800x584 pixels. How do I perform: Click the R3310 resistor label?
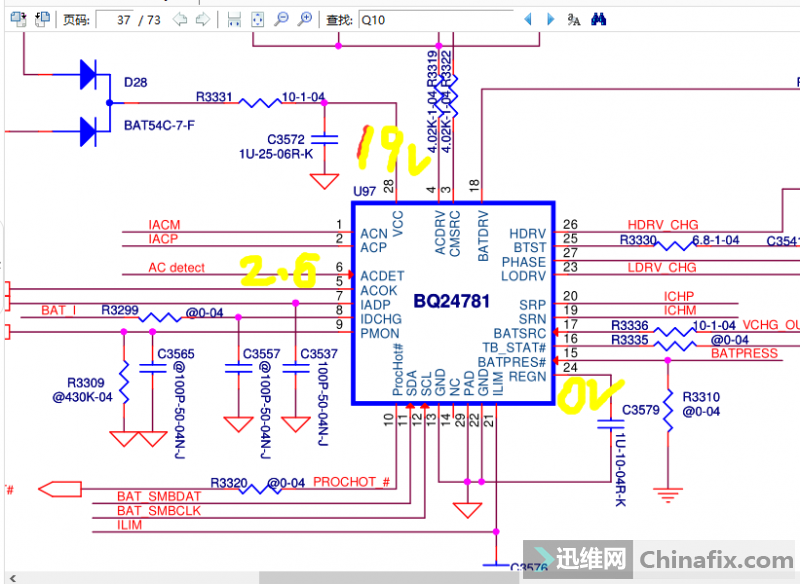[701, 397]
